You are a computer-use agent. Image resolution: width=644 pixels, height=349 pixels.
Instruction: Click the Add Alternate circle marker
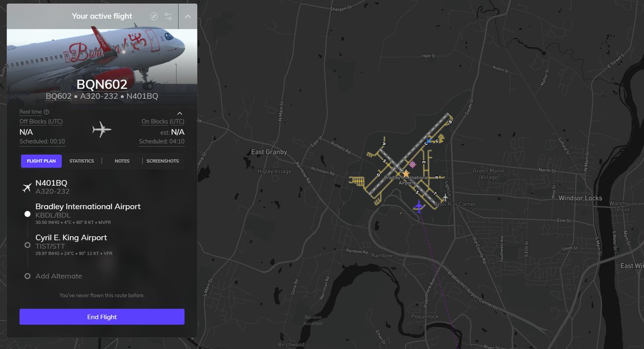point(27,276)
